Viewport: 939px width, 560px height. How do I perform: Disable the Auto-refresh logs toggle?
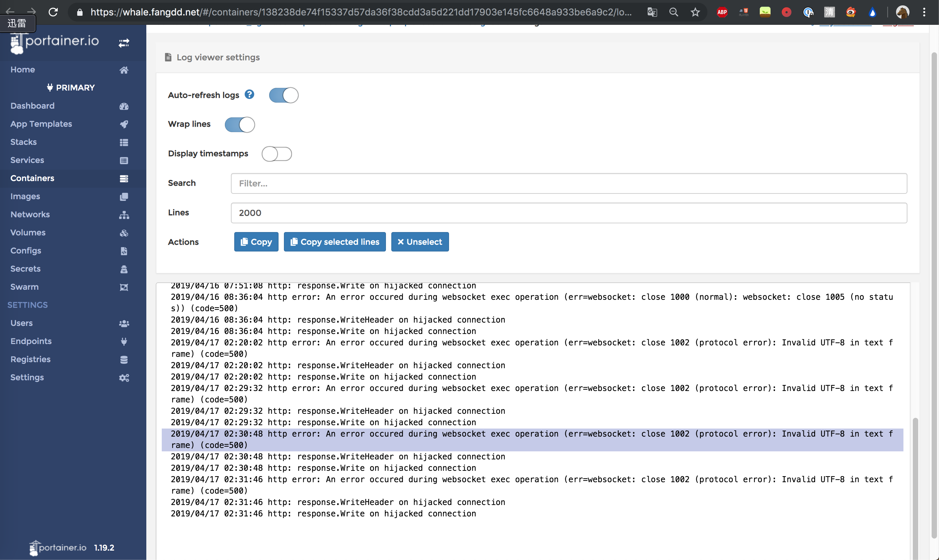tap(284, 95)
